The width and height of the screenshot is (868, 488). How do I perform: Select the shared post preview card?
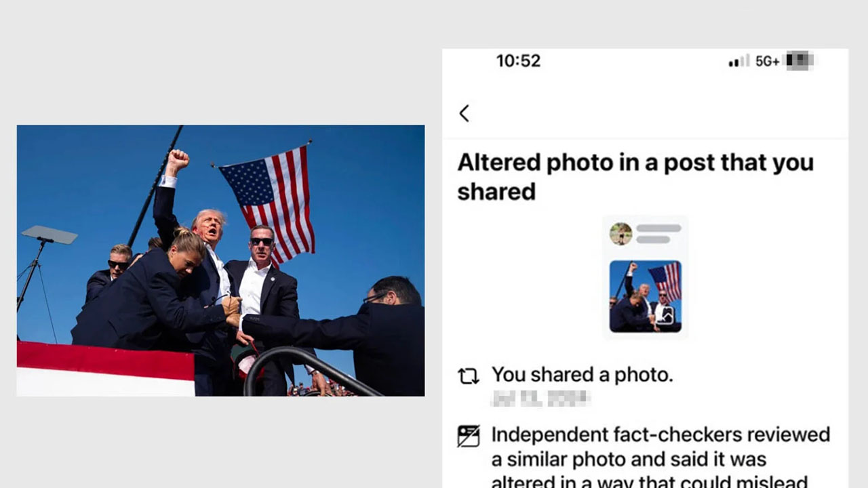[645, 277]
